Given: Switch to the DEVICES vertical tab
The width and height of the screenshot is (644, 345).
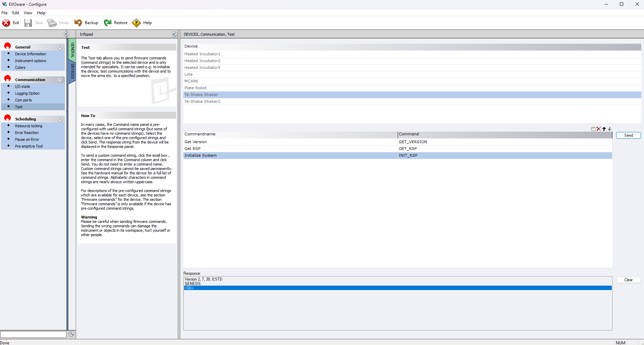Looking at the screenshot, I should click(x=72, y=71).
